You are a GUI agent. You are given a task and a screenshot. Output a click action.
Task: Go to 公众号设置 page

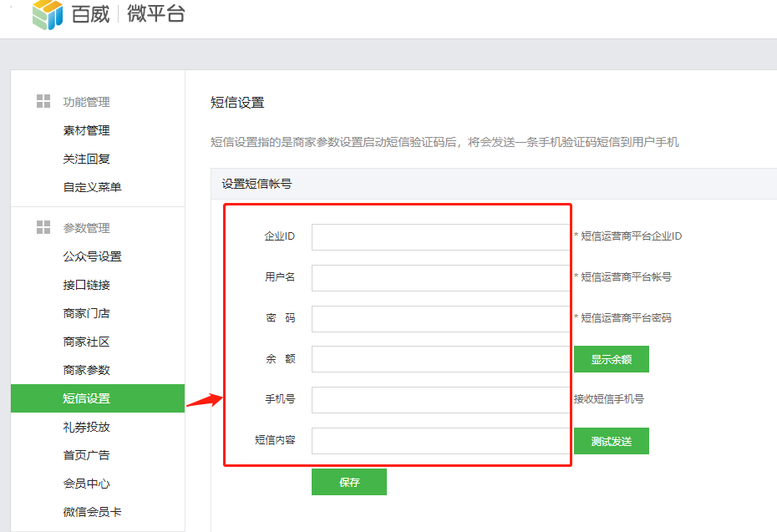92,256
